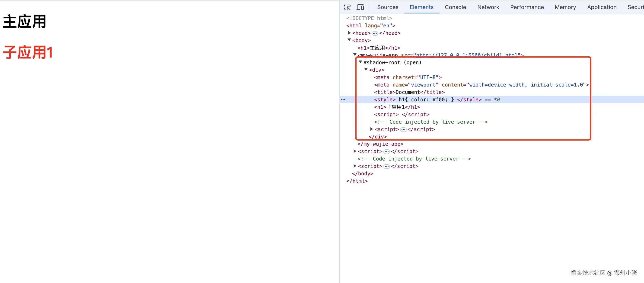This screenshot has width=644, height=283.
Task: Click the three-dot actions icon beside style row
Action: [x=343, y=100]
